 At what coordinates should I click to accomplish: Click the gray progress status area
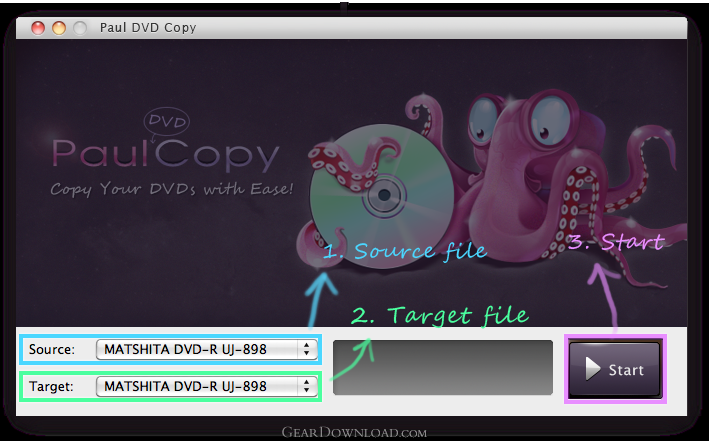pos(443,368)
